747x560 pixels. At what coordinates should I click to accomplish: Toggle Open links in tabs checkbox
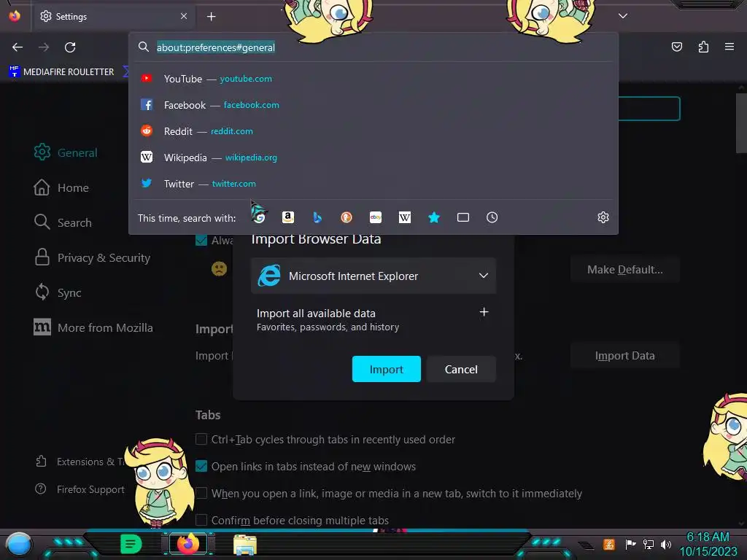[201, 466]
